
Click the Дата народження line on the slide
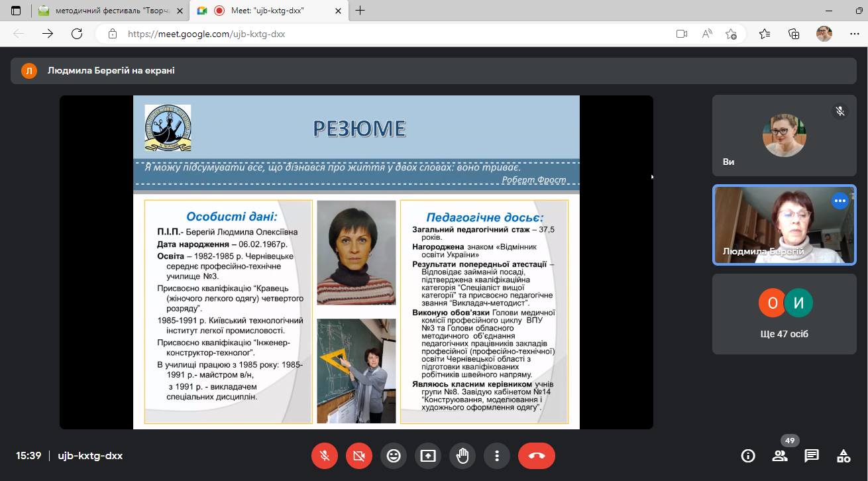[222, 244]
